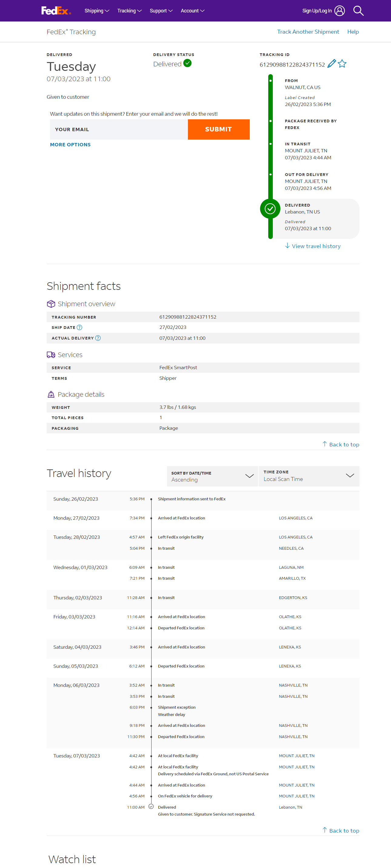Click the Track Another Shipment link

(x=308, y=32)
